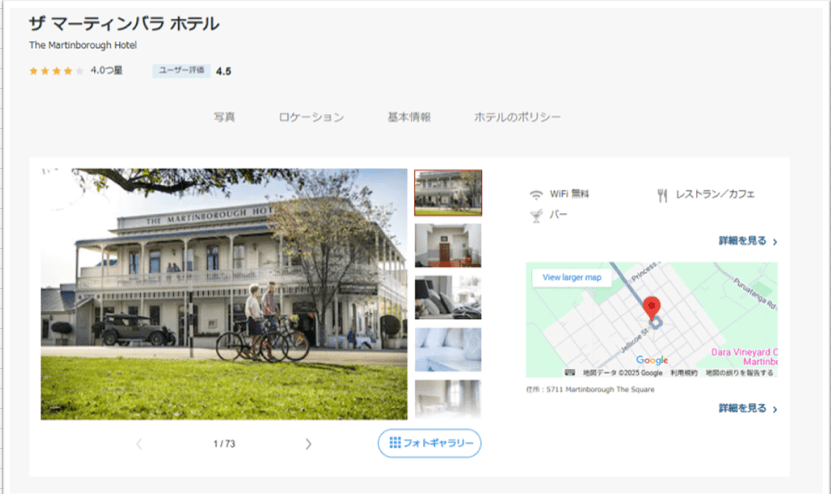
Task: Open the ホテルのポリシー tab
Action: tap(517, 117)
